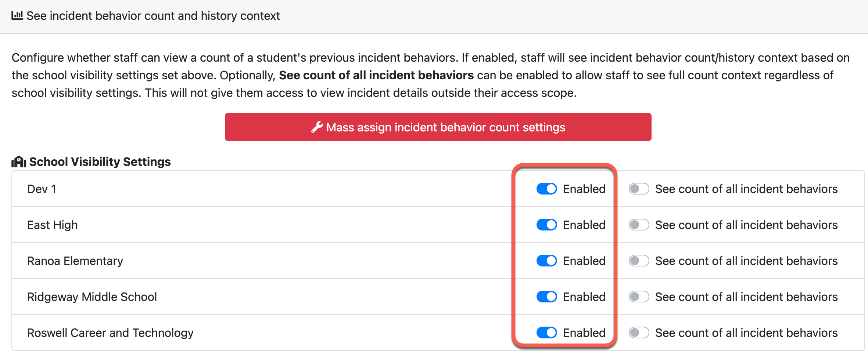This screenshot has width=868, height=356.
Task: Enable see count of all behaviors for Dev 1
Action: (x=639, y=189)
